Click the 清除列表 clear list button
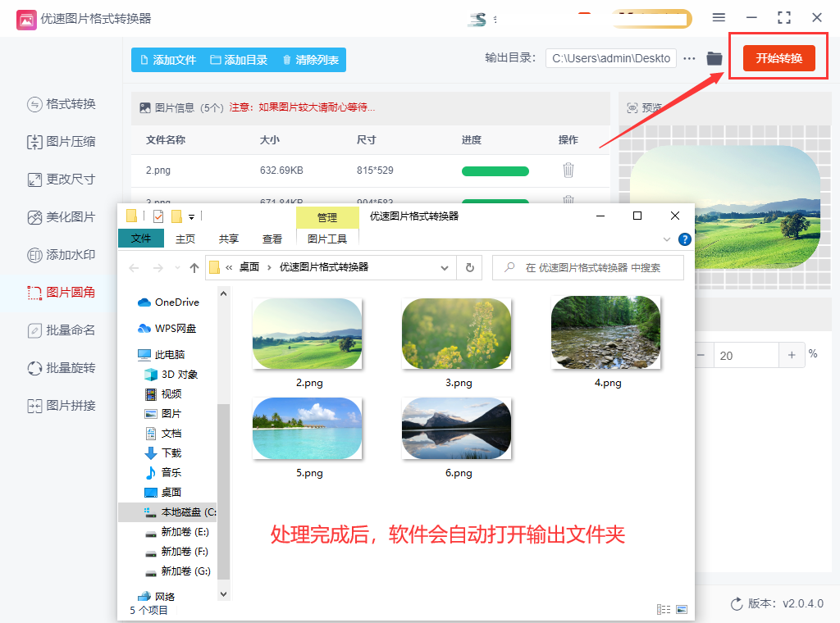 [x=311, y=60]
